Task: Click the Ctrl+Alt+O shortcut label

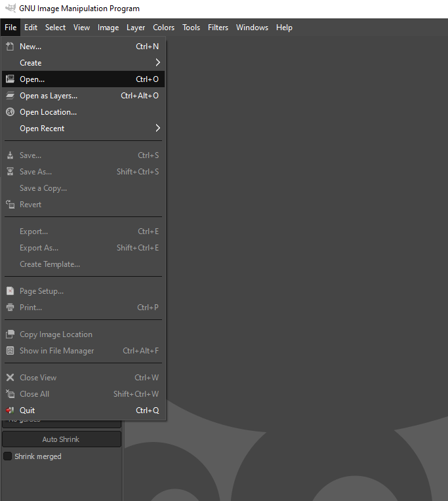Action: (x=140, y=96)
